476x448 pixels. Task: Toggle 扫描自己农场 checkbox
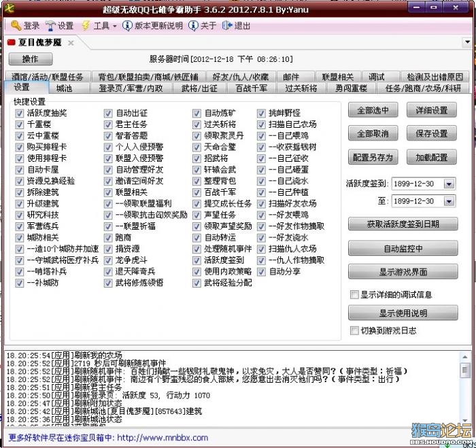pyautogui.click(x=261, y=124)
